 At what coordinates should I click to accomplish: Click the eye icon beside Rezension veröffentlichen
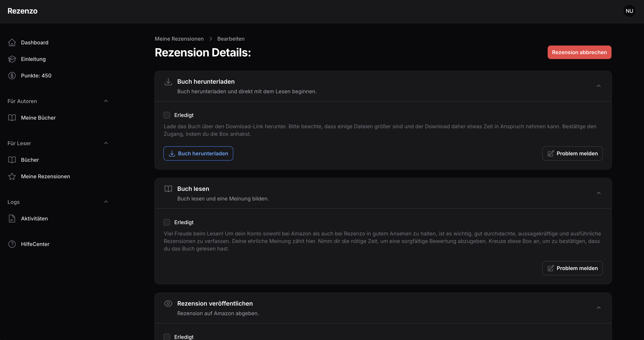(x=168, y=304)
